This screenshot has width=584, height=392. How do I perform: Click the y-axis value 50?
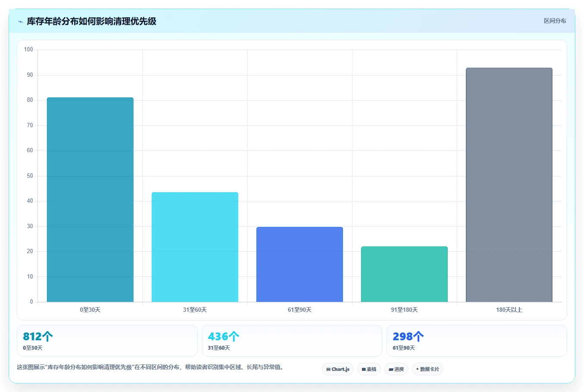(30, 176)
